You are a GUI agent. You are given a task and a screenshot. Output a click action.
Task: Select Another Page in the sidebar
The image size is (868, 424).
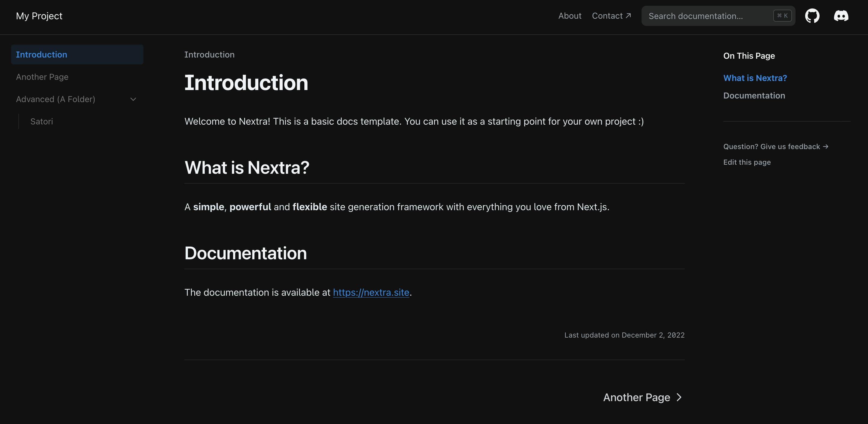coord(42,76)
